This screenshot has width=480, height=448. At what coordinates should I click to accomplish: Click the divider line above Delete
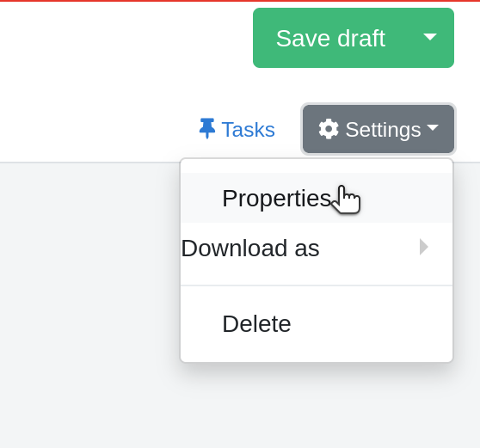pos(317,285)
